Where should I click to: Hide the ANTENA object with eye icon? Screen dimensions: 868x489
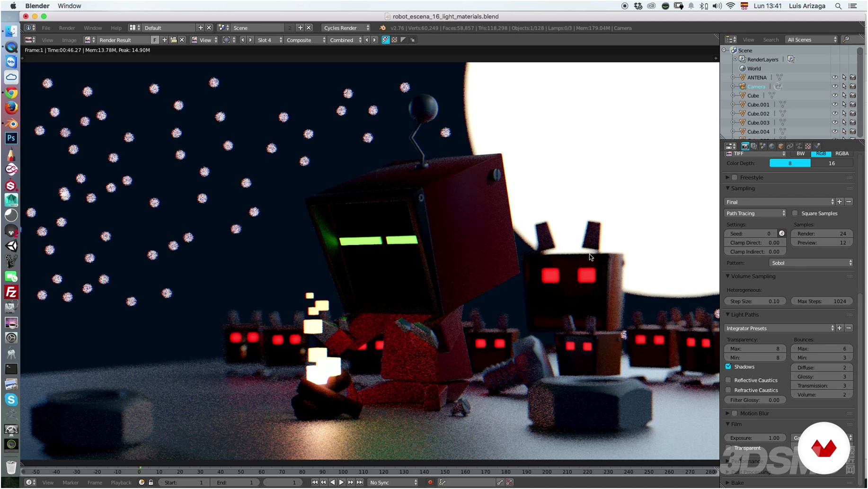[835, 78]
